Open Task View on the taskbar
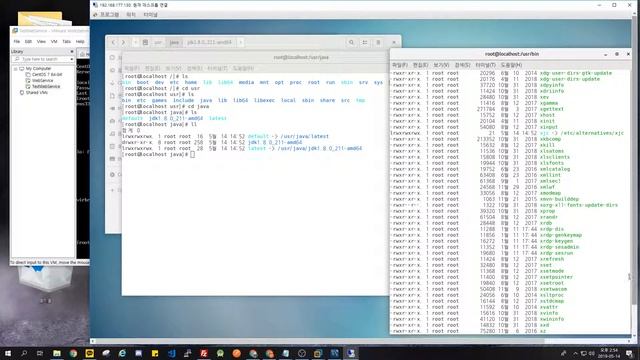The width and height of the screenshot is (640, 360). point(40,353)
